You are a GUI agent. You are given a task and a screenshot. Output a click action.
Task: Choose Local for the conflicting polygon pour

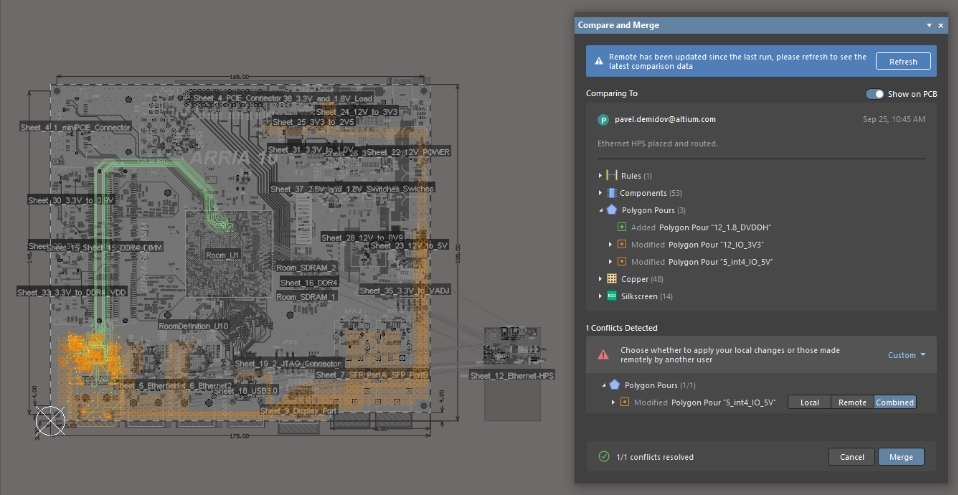[x=810, y=402]
